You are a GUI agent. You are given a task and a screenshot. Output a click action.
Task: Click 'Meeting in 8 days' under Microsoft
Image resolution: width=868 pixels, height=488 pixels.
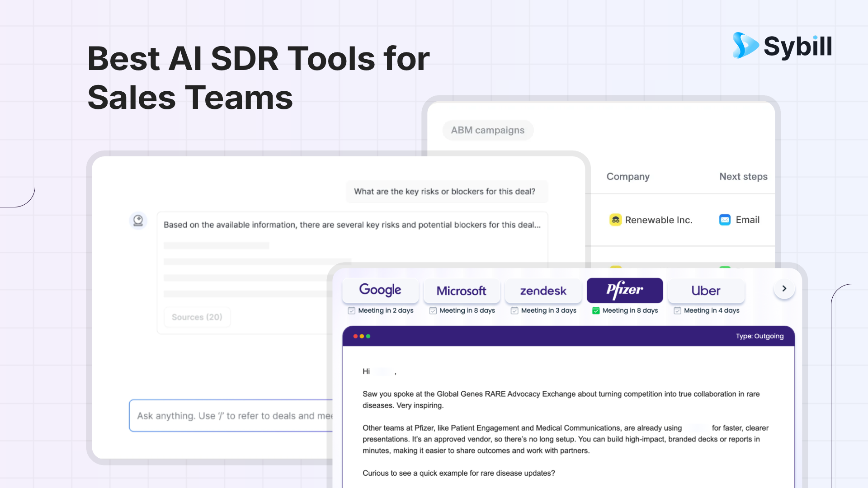467,310
